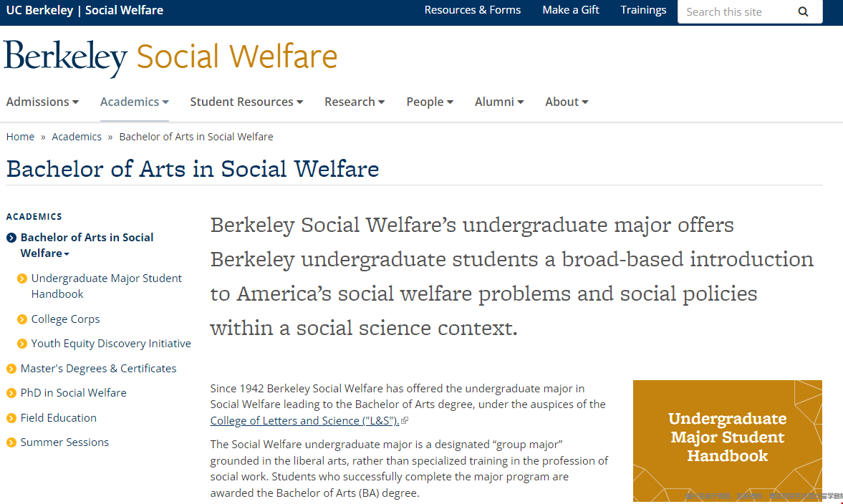Click the Search this site field

(x=736, y=12)
